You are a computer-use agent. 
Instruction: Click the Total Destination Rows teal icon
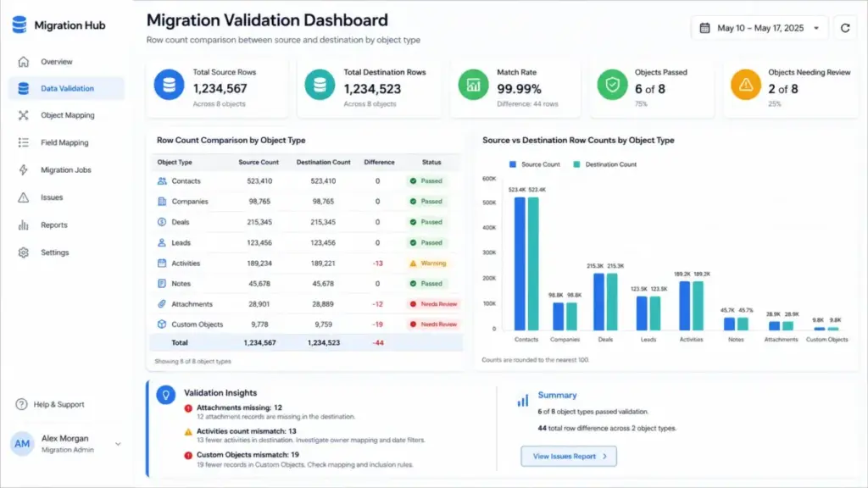click(x=320, y=85)
